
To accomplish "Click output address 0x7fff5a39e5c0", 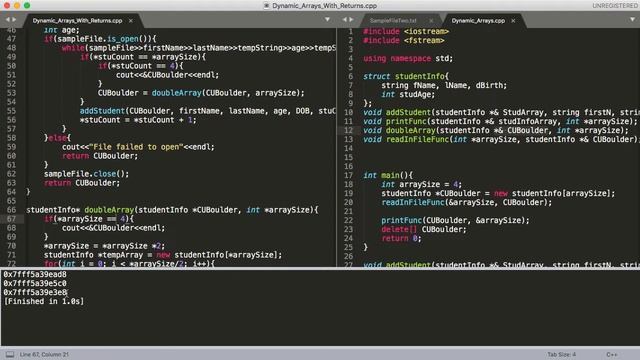I will coord(35,283).
